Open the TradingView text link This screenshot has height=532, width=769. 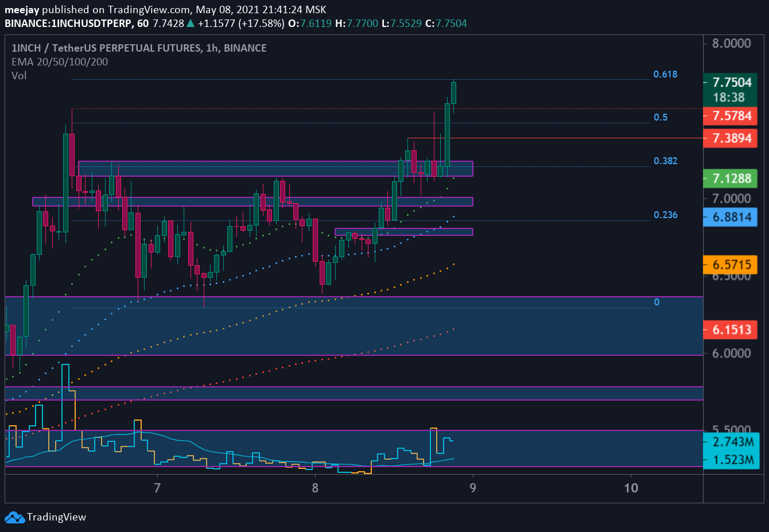(56, 517)
